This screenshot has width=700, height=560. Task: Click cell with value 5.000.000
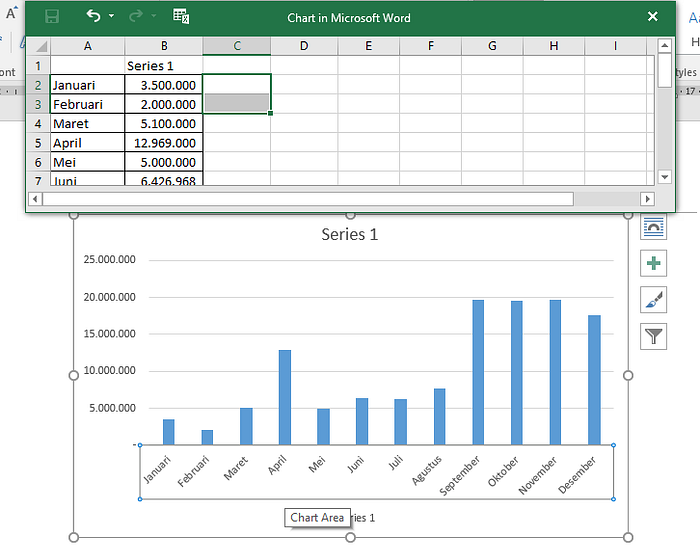[164, 162]
